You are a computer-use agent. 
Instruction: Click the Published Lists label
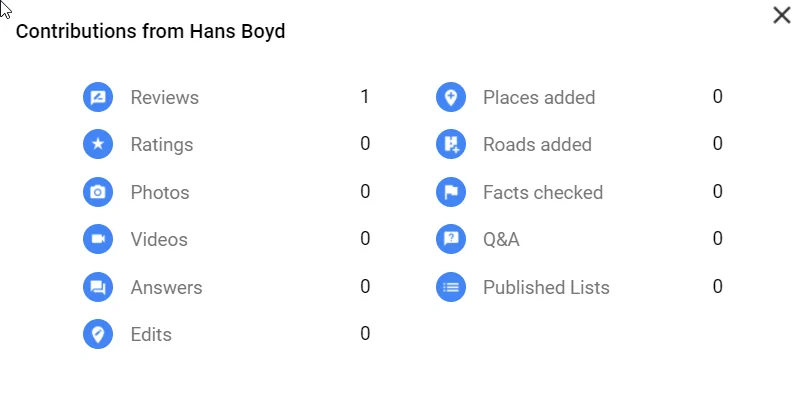pyautogui.click(x=546, y=287)
